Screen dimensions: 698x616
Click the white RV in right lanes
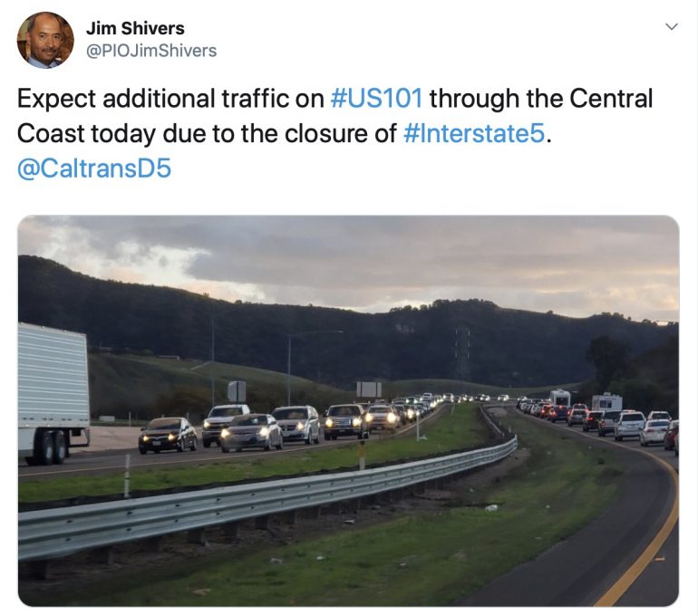point(606,402)
